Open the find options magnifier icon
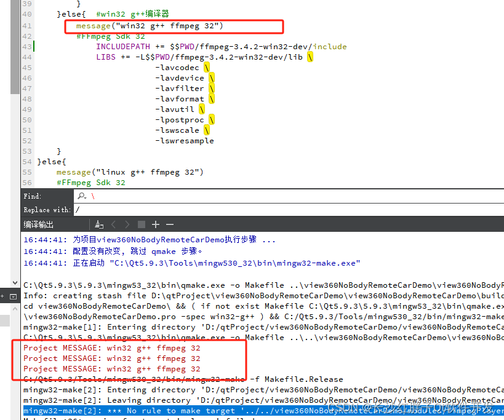504x420 pixels. pos(82,196)
